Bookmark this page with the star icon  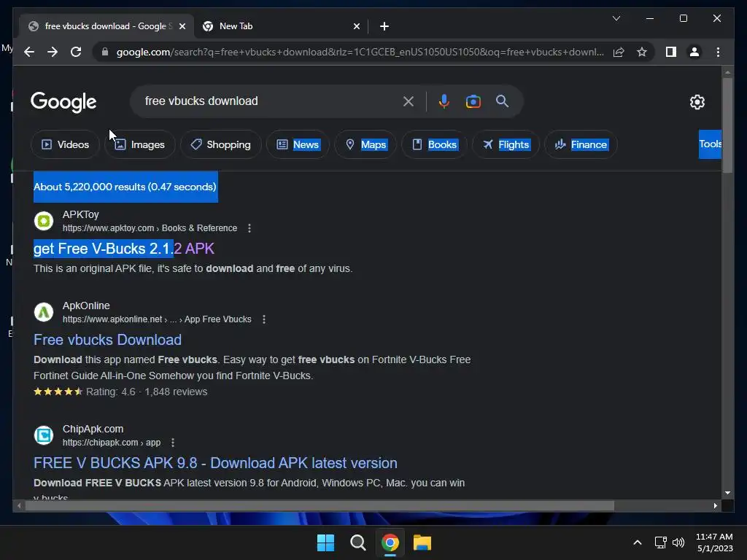tap(642, 52)
